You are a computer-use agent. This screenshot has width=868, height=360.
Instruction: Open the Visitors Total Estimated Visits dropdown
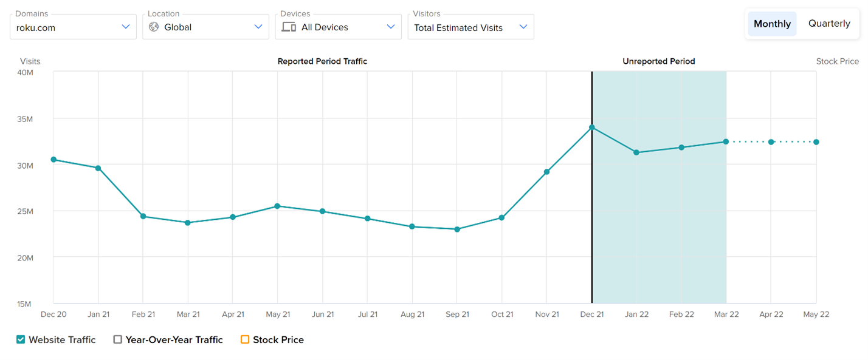523,27
